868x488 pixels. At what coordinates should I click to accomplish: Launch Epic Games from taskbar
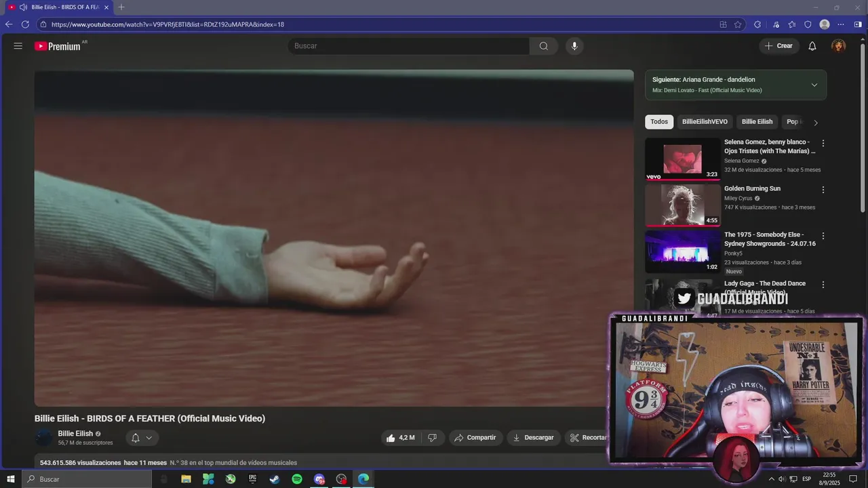click(x=252, y=479)
